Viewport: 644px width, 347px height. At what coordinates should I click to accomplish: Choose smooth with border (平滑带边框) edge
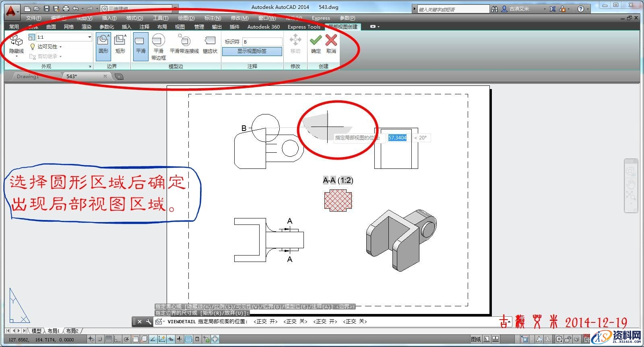click(159, 46)
